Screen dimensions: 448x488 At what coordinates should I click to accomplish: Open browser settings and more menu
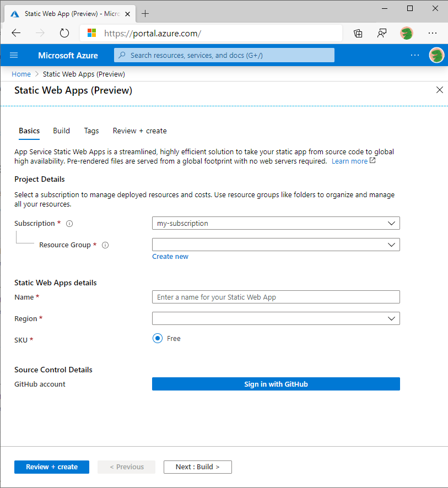point(433,33)
